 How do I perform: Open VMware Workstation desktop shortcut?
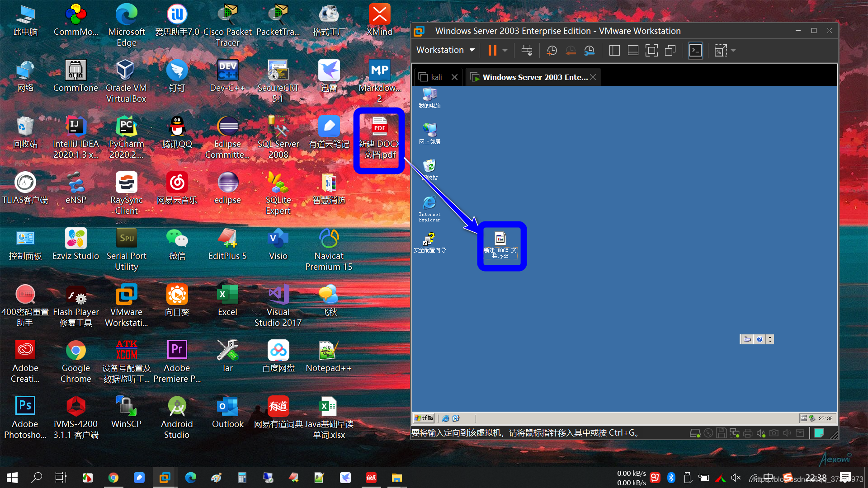126,305
